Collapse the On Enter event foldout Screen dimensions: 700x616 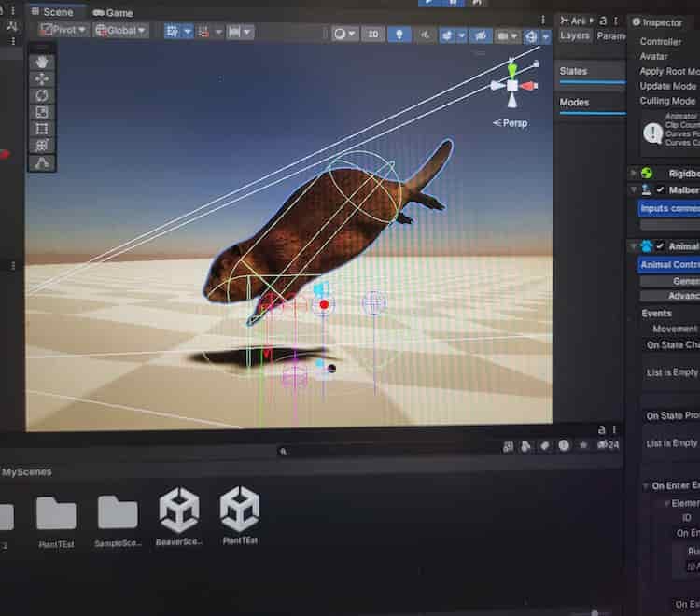pos(645,485)
